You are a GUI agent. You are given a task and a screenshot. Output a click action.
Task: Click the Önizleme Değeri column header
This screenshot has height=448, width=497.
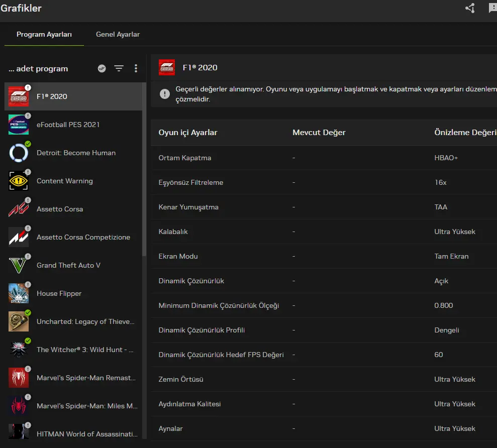pos(465,133)
